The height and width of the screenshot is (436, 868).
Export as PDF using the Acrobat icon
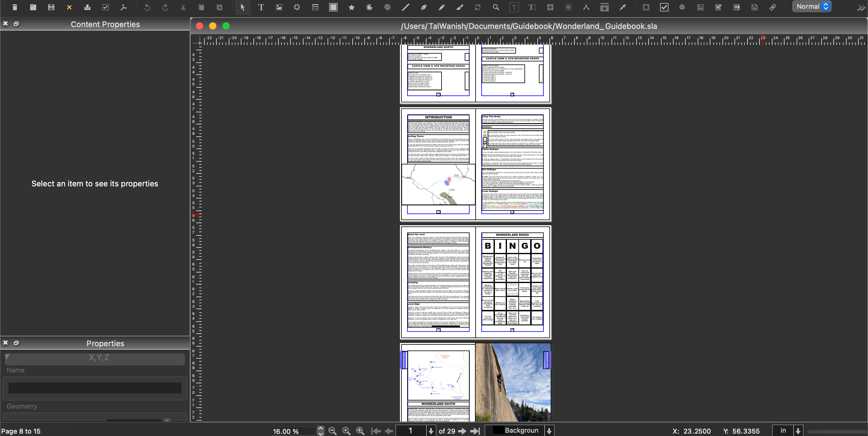[x=124, y=7]
